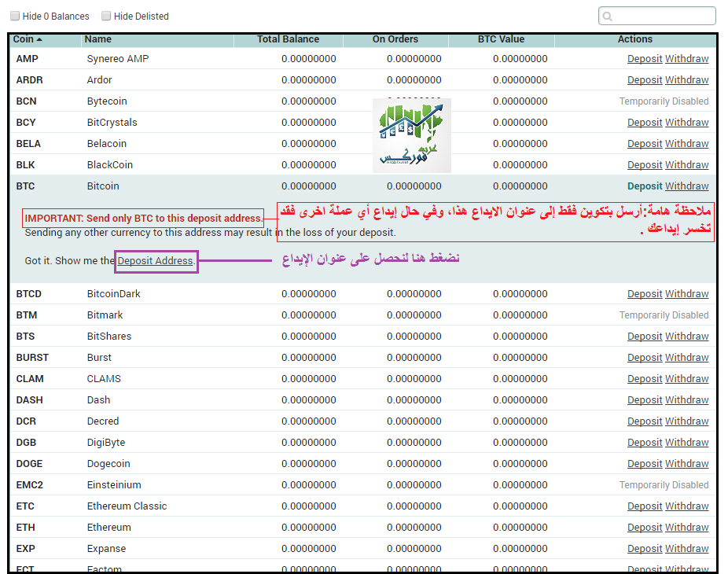Select the BitcoinDark name cell
728x574 pixels.
point(114,294)
